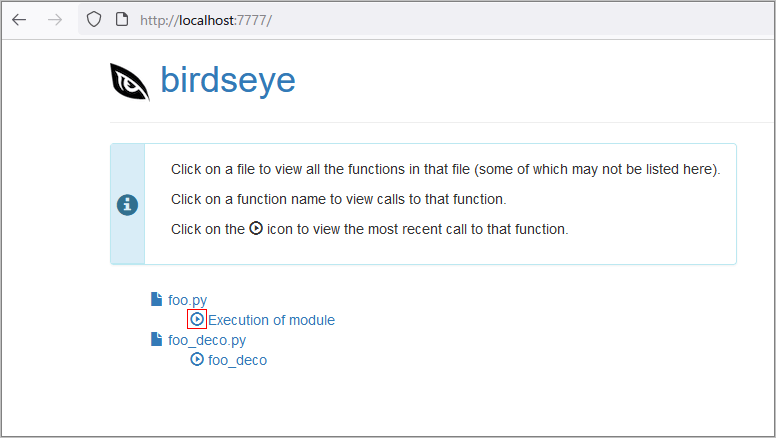This screenshot has width=776, height=438.
Task: Click the birdseye eye logo image
Action: (x=130, y=82)
